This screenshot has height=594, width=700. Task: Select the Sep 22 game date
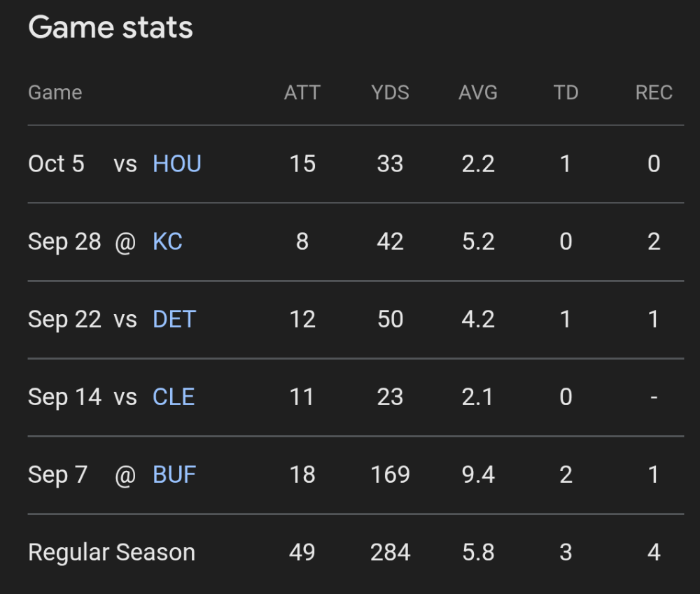tap(64, 319)
